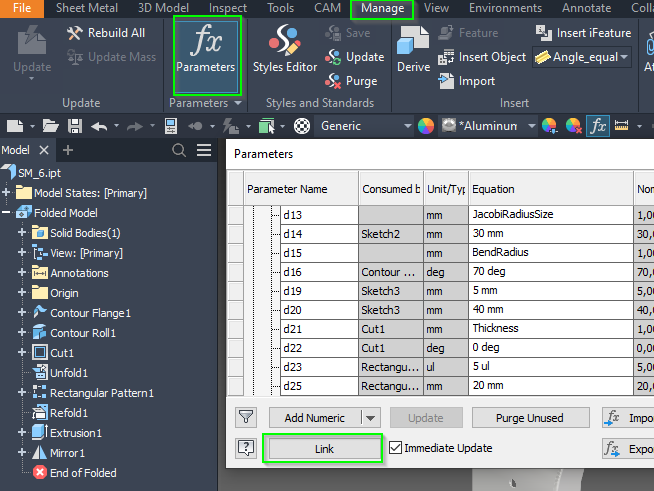
Task: Click the checkered sphere material icon
Action: tap(302, 126)
